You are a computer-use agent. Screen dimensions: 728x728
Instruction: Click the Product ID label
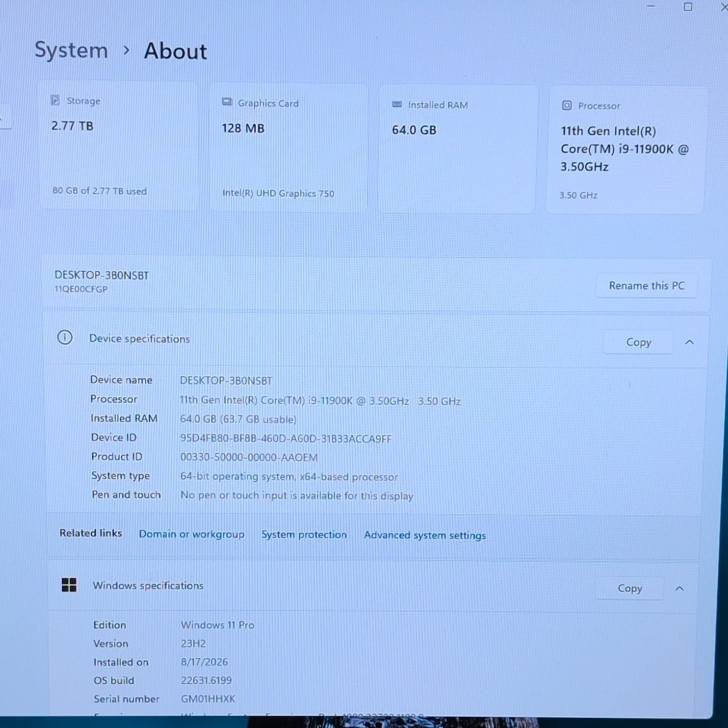pyautogui.click(x=117, y=456)
